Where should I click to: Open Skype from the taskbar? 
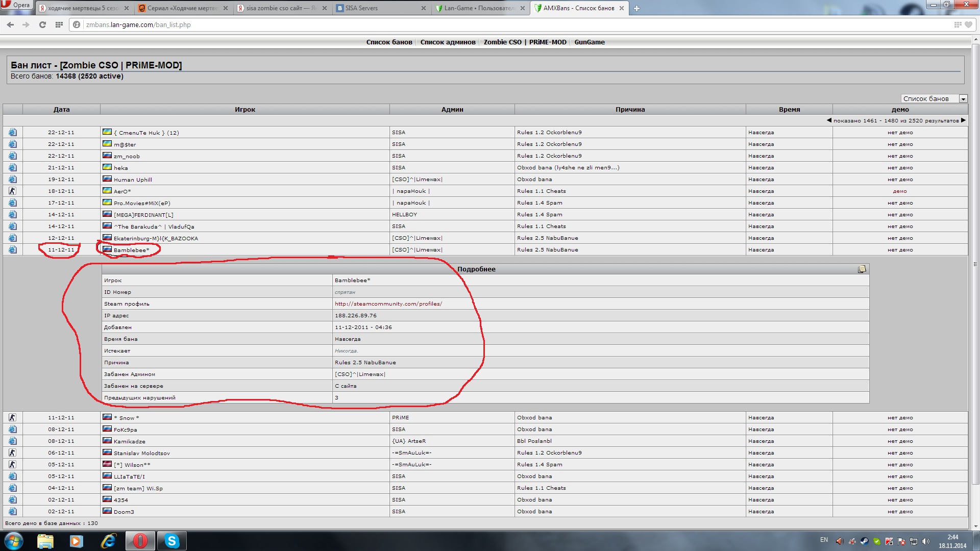coord(171,541)
